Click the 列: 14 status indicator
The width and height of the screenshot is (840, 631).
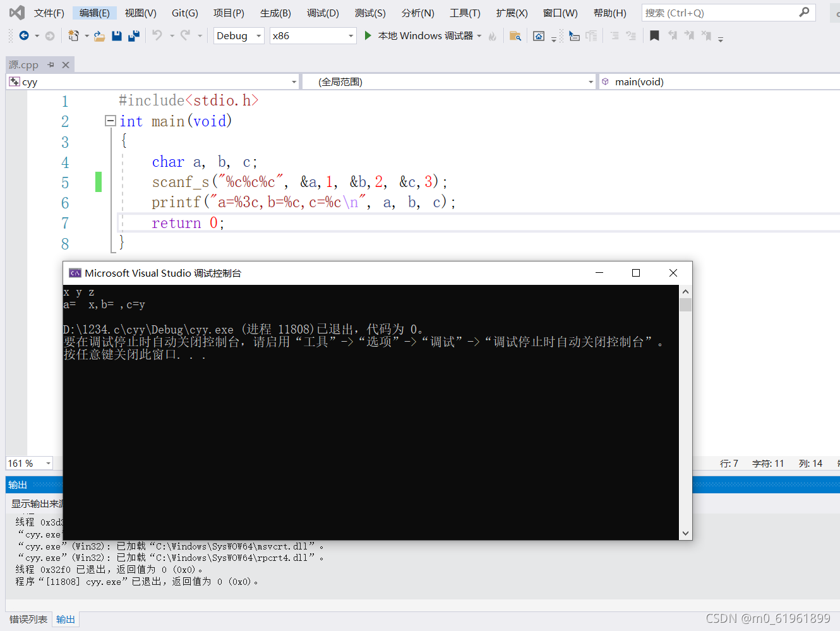tap(810, 464)
